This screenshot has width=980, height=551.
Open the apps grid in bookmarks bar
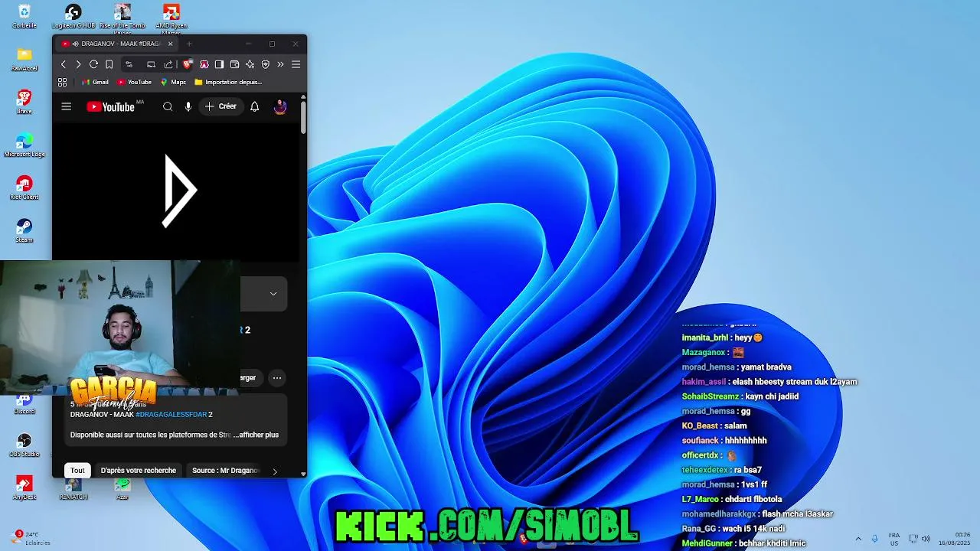tap(63, 82)
